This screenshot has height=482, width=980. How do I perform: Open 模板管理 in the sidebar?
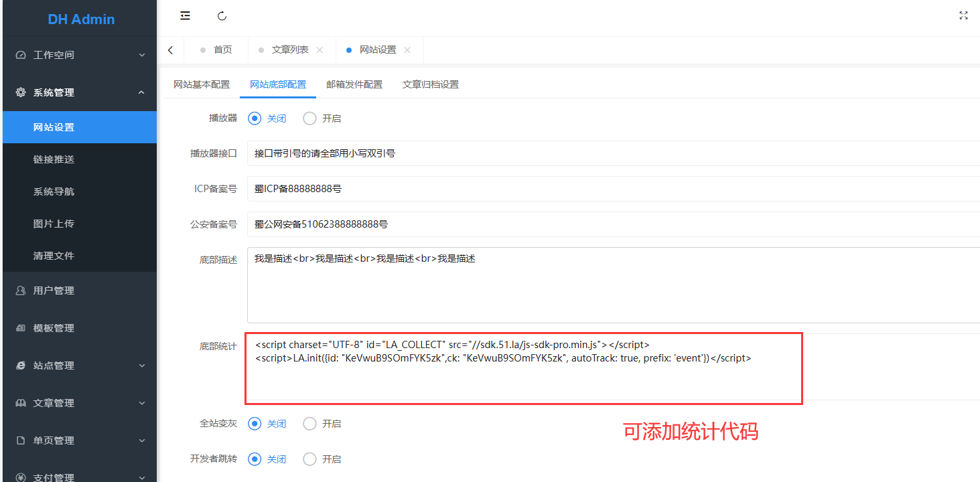80,328
